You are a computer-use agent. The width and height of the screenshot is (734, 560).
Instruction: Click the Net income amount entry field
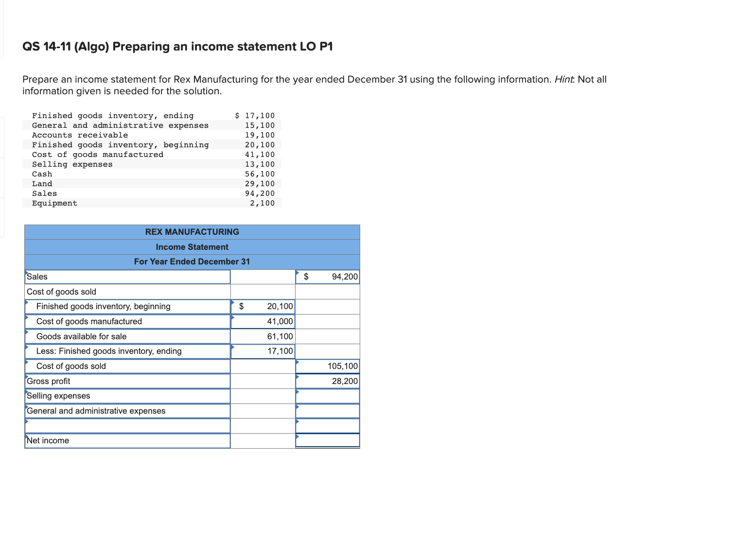point(327,440)
